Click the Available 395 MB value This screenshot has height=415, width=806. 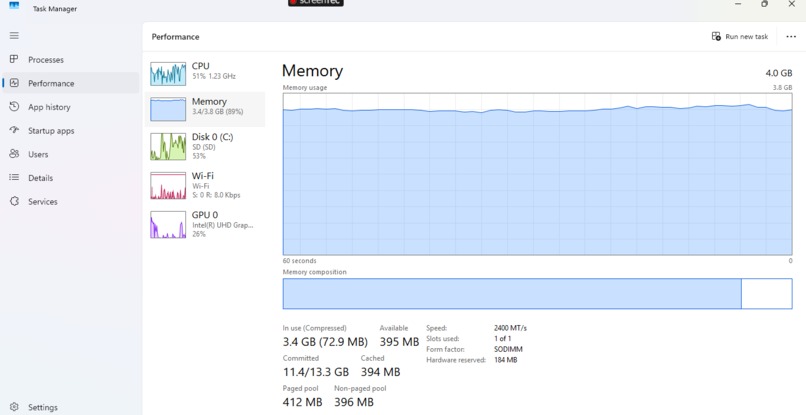coord(399,341)
